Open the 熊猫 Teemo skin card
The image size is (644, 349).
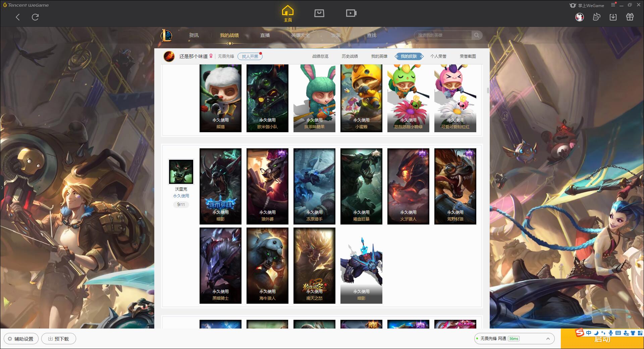coord(220,98)
